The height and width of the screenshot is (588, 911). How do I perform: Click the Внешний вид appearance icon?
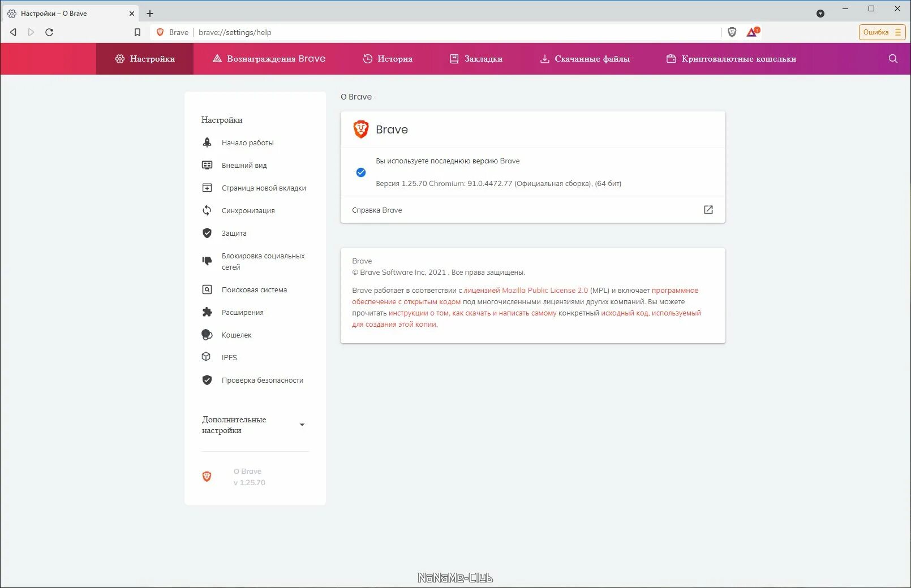point(207,165)
